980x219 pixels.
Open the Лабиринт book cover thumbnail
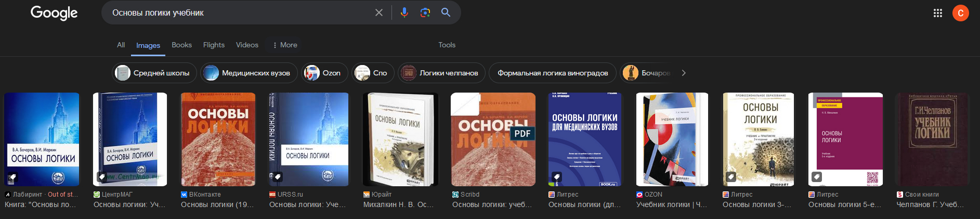(42, 139)
